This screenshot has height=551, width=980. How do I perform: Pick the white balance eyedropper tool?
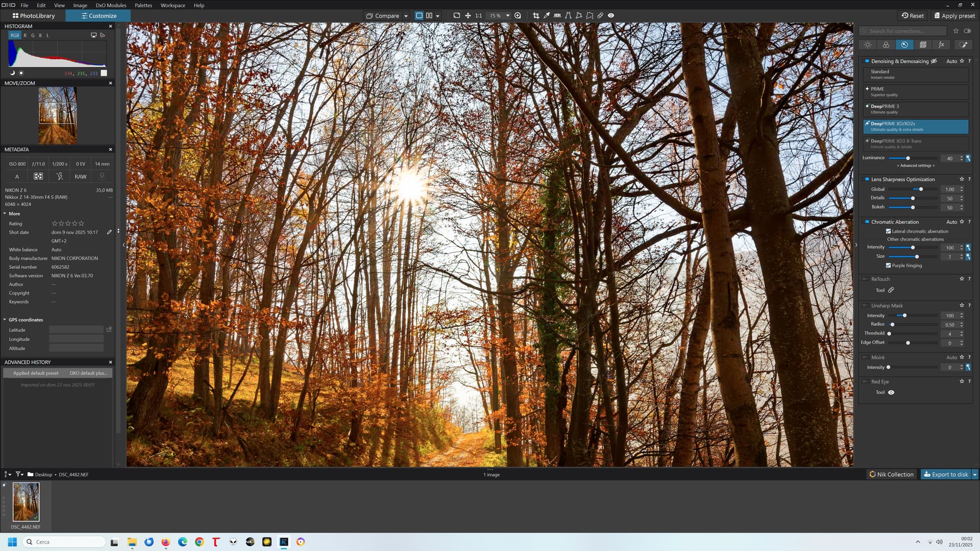click(x=547, y=16)
